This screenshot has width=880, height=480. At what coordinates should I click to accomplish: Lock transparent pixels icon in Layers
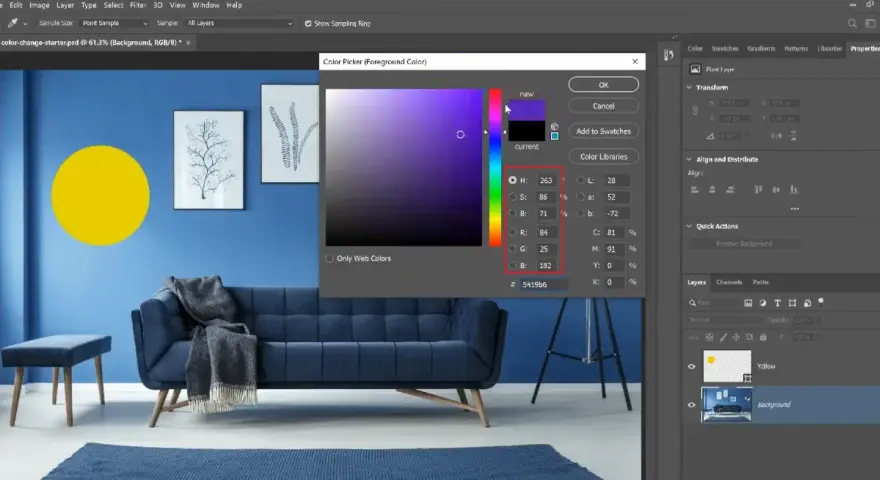coord(709,337)
